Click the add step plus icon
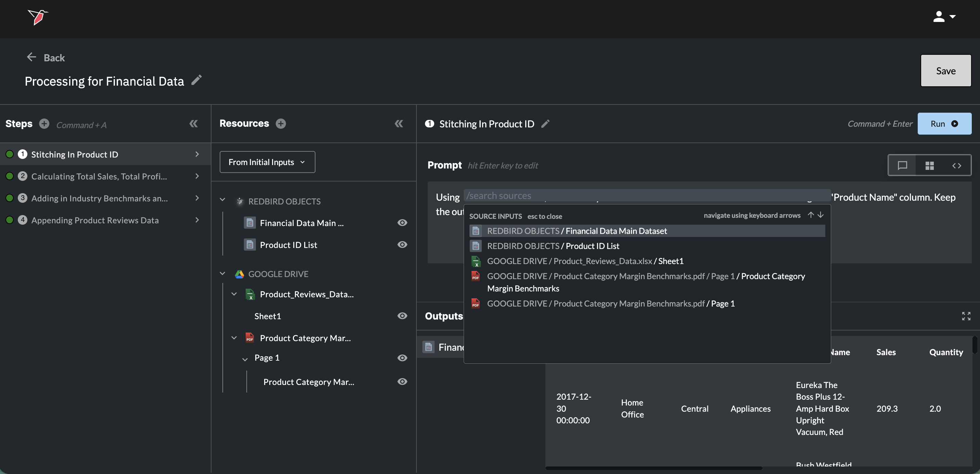 coord(44,124)
